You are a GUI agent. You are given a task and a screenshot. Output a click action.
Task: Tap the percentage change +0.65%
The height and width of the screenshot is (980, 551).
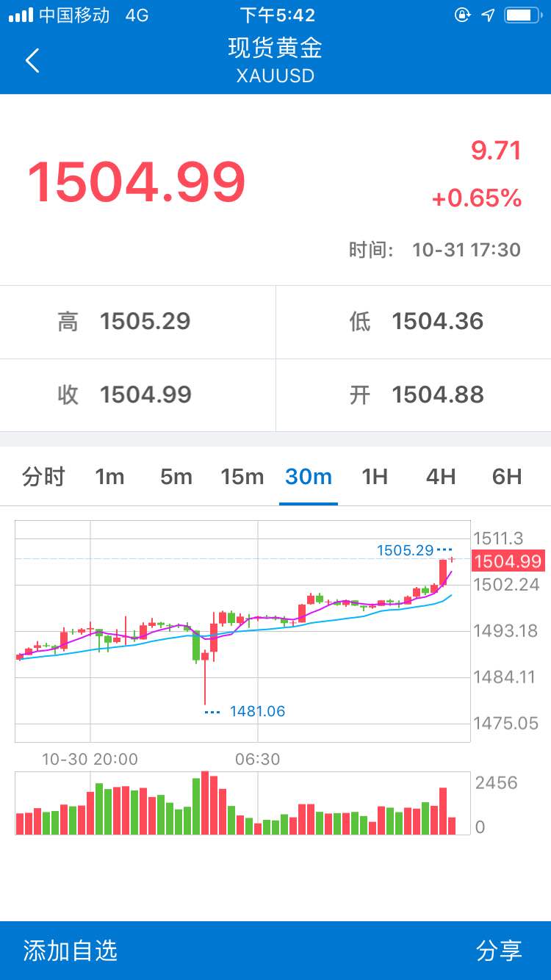476,198
